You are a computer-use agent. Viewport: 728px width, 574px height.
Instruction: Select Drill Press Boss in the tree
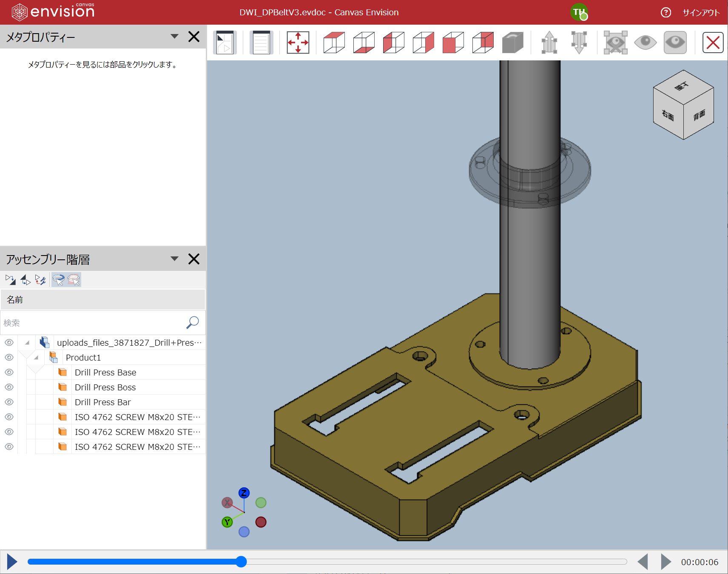tap(105, 387)
